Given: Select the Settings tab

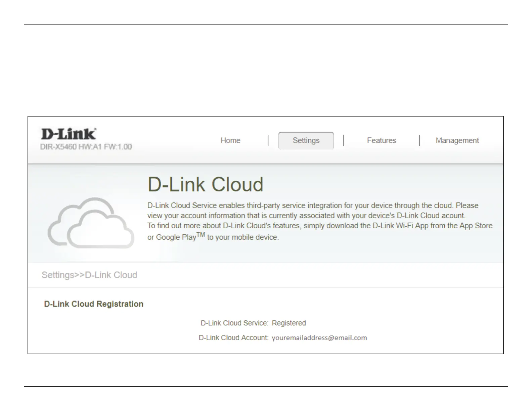Looking at the screenshot, I should 306,140.
